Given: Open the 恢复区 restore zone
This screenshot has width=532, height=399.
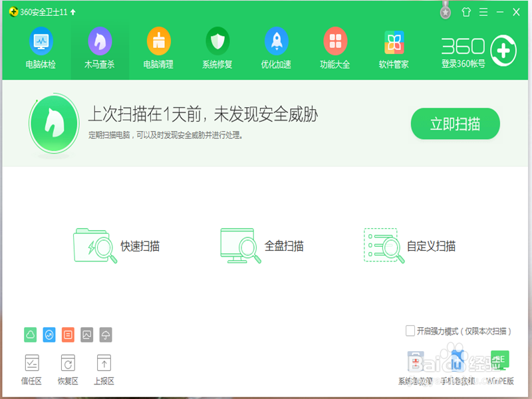Looking at the screenshot, I should [x=68, y=370].
